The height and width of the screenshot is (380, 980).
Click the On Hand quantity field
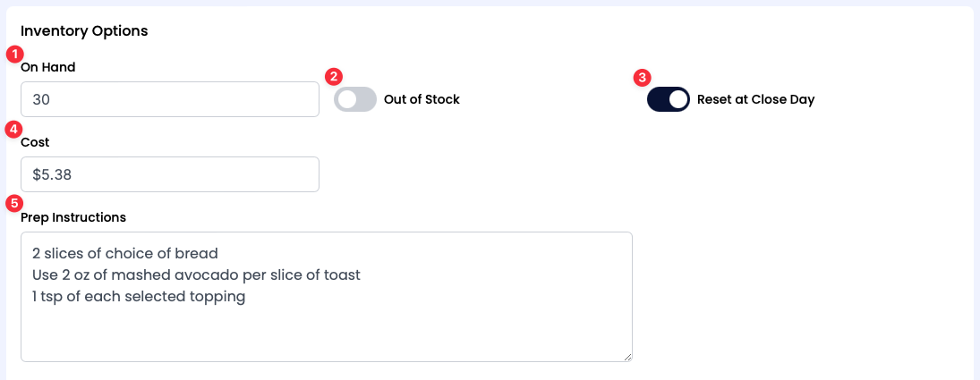[169, 99]
